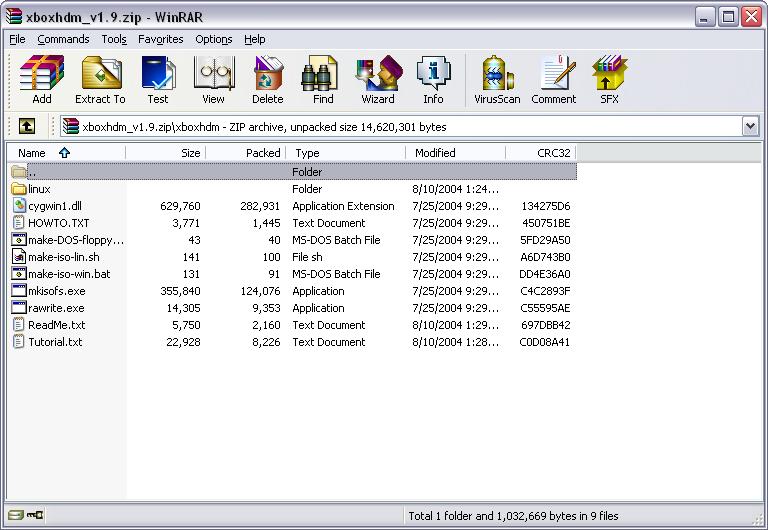Click the rawrite.exe file icon
Screen dimensions: 768x530
click(x=19, y=308)
